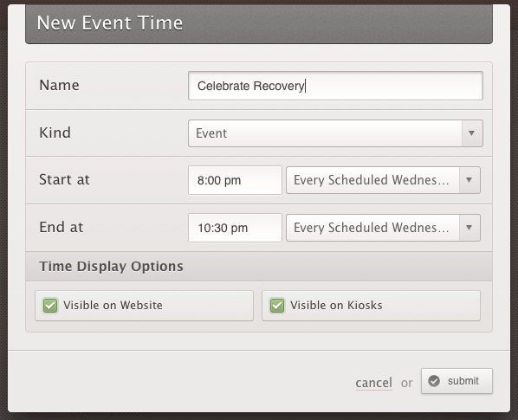Click the End at time field 10:30 pm
Screen dimensions: 518x420
coord(235,228)
